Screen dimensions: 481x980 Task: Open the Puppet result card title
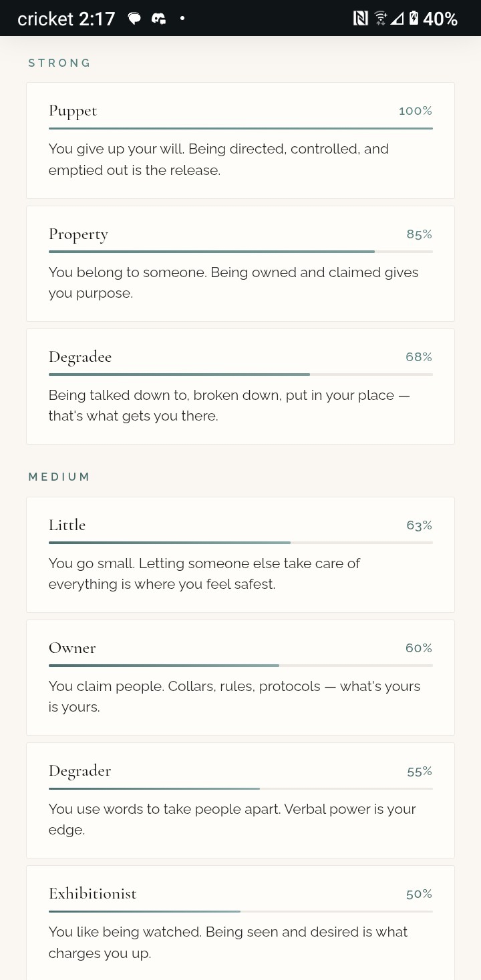73,111
